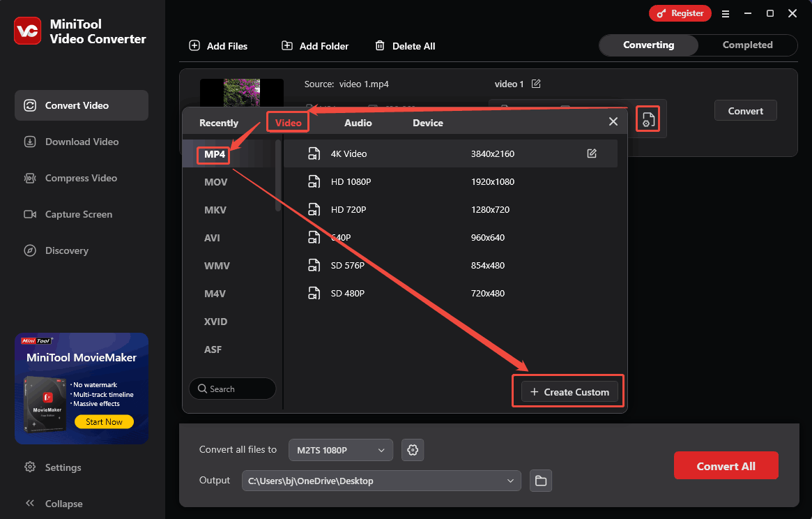Choose the SD 480P preset text

tap(348, 294)
